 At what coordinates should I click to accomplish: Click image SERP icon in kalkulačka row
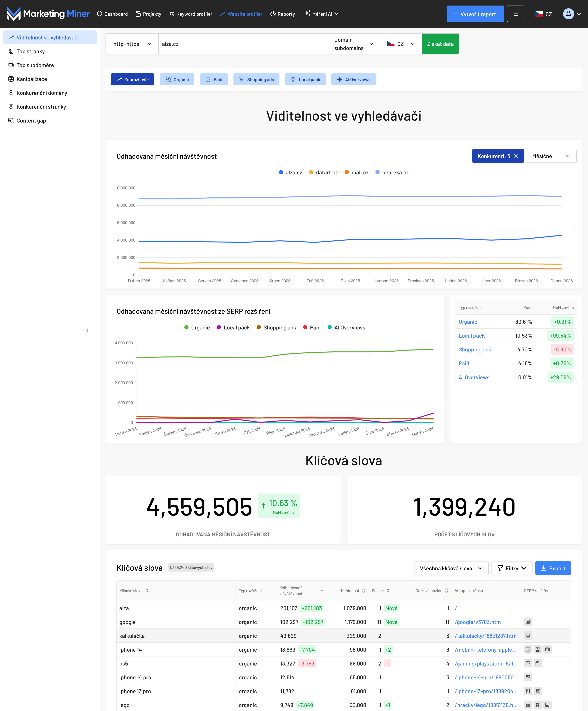528,636
